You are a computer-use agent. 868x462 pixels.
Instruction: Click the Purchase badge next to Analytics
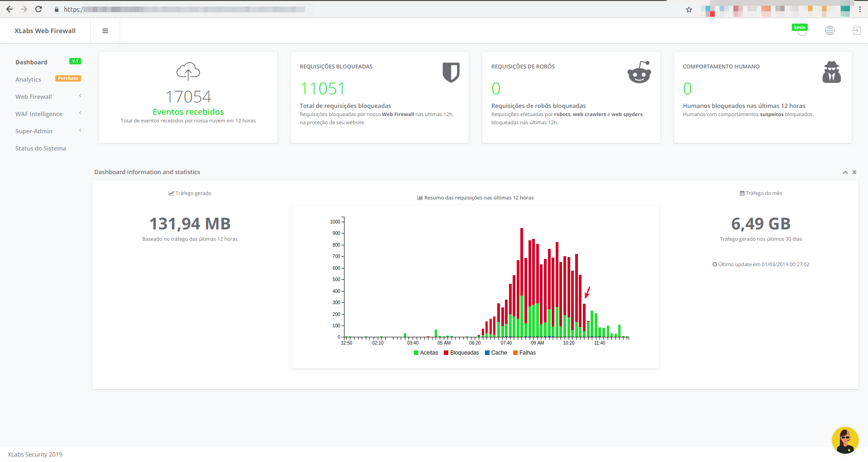coord(68,78)
